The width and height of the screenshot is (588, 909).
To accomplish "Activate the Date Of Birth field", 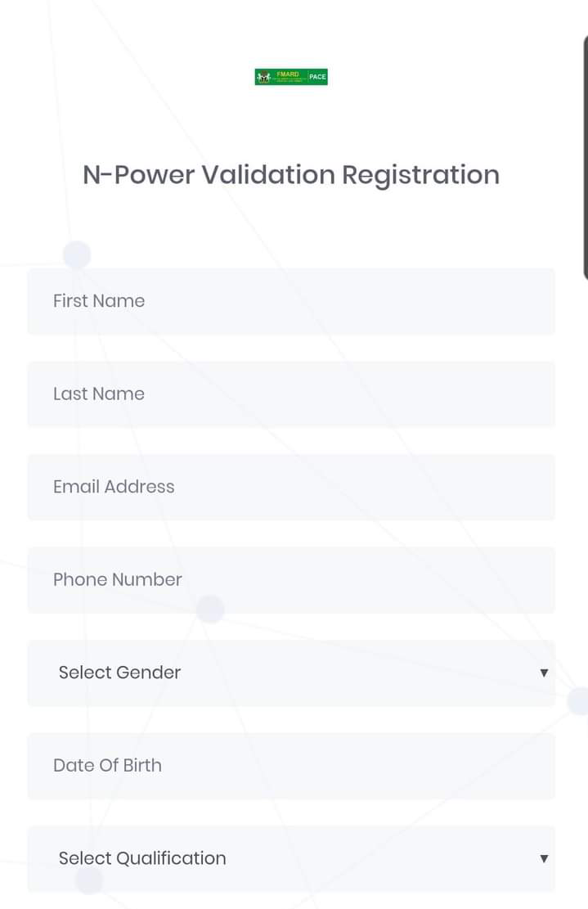I will 290,766.
